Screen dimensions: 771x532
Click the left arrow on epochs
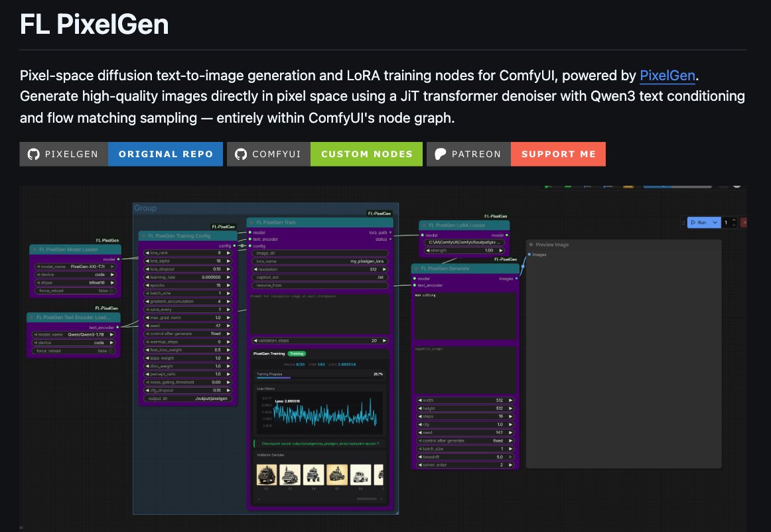(x=147, y=285)
